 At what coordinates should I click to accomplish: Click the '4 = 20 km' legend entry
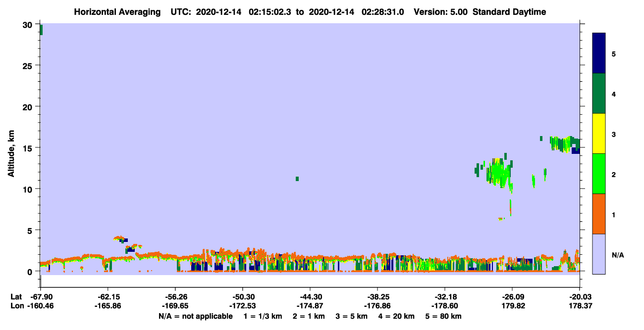pyautogui.click(x=397, y=316)
